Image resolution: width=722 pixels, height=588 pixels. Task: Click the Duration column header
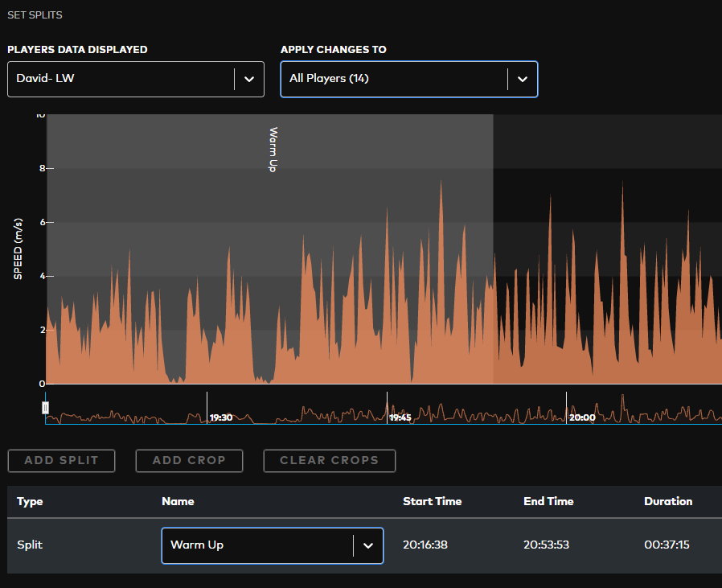click(x=668, y=501)
